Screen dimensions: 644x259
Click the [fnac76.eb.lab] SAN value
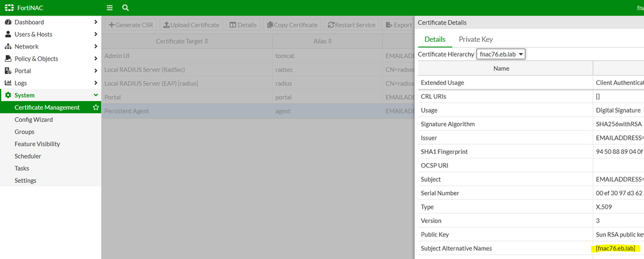[615, 248]
